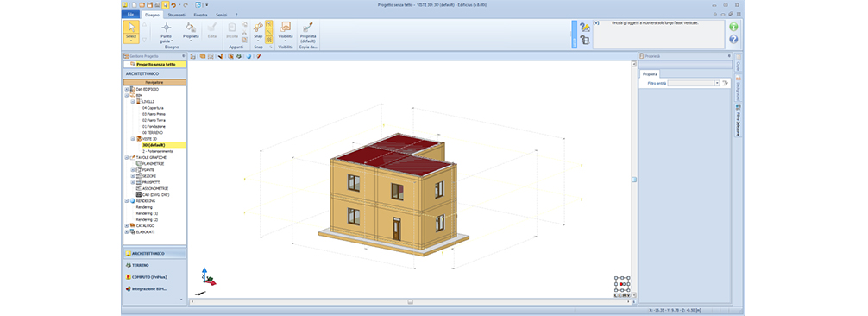The image size is (868, 316).
Task: Click the question mark with lightning help icon
Action: click(x=585, y=27)
